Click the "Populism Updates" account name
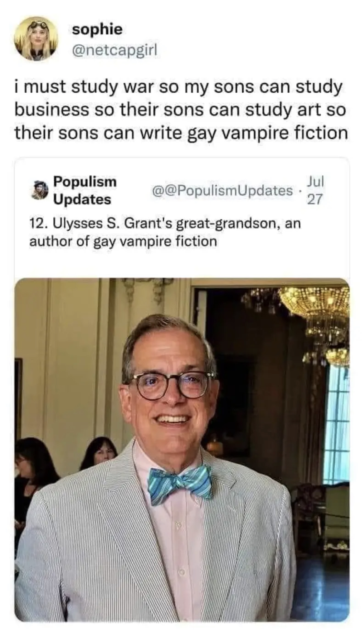 [x=84, y=190]
